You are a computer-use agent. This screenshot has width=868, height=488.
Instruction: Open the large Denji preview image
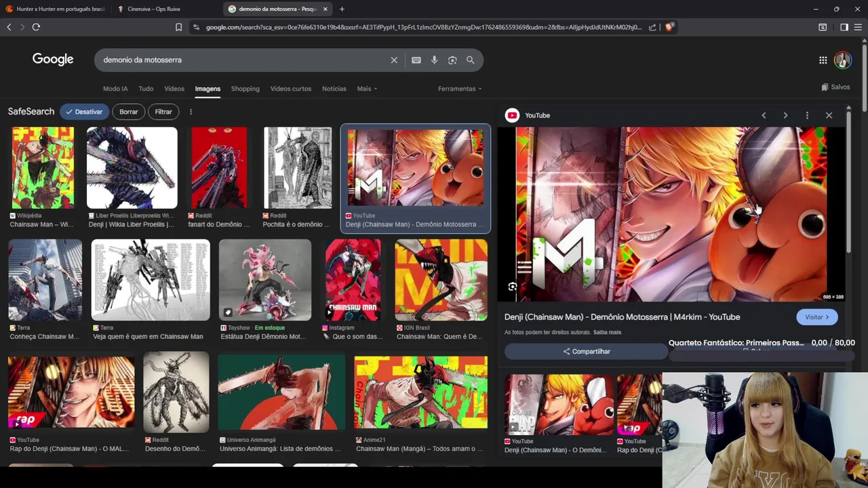671,213
